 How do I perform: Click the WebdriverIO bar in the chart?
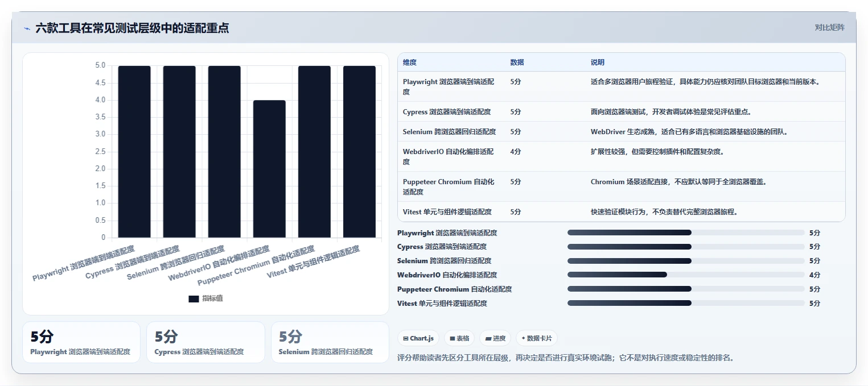269,169
